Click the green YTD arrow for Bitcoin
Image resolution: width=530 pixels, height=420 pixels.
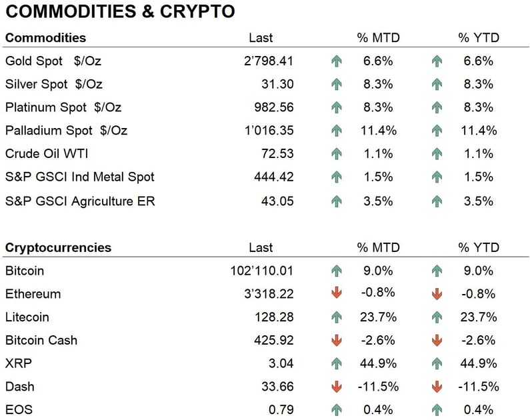point(437,271)
